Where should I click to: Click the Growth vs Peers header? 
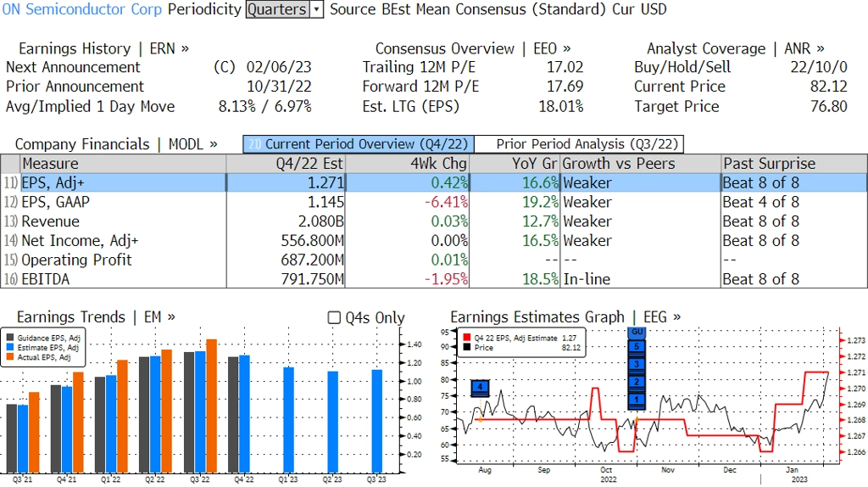pos(641,164)
